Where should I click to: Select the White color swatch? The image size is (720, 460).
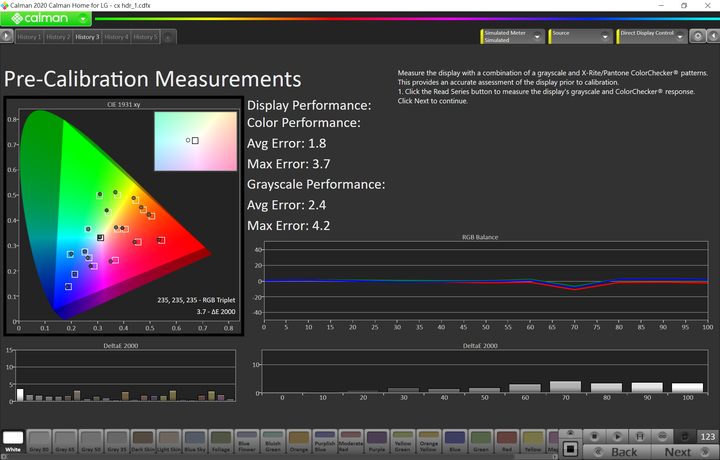[13, 441]
